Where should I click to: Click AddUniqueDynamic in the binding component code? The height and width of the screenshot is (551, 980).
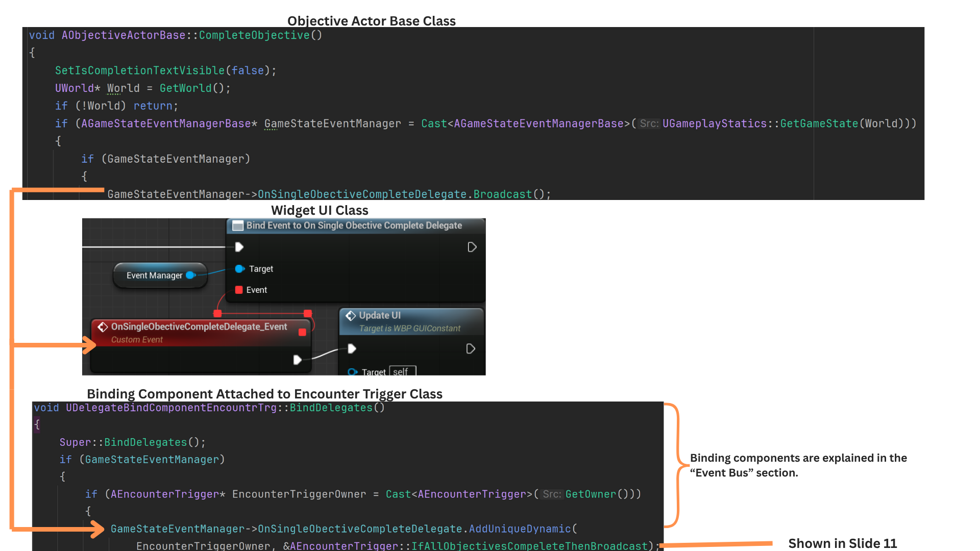520,529
